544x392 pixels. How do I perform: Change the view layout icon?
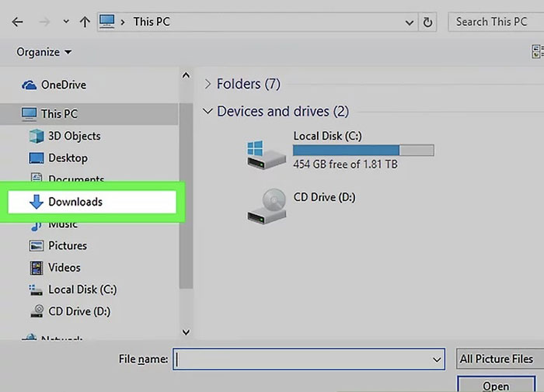537,51
